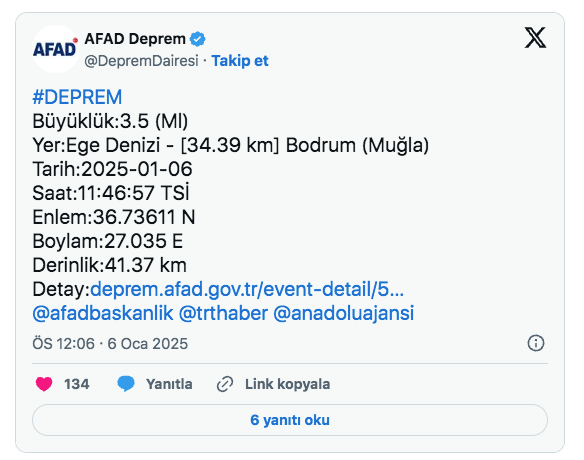Click the @DepremDairesi handle
The width and height of the screenshot is (584, 460).
(x=142, y=61)
